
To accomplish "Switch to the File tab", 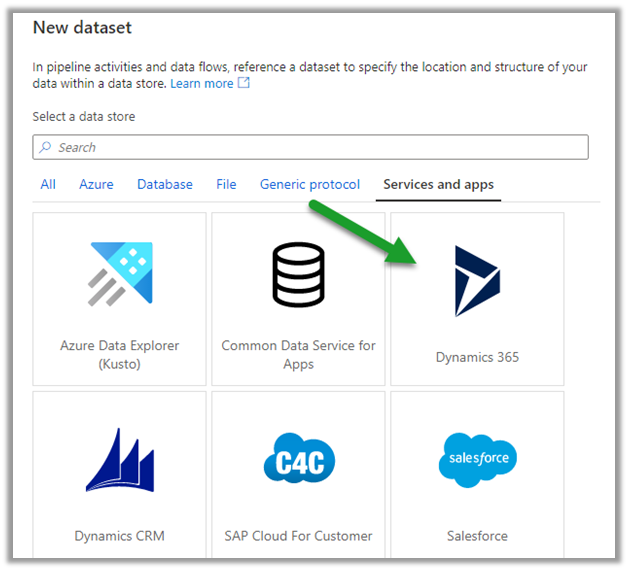I will (226, 185).
